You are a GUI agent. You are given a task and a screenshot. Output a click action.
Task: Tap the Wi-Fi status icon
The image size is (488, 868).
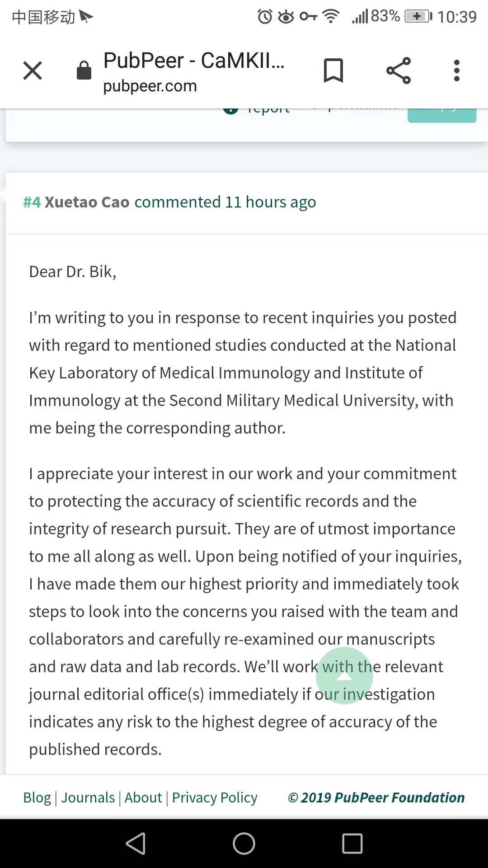331,17
